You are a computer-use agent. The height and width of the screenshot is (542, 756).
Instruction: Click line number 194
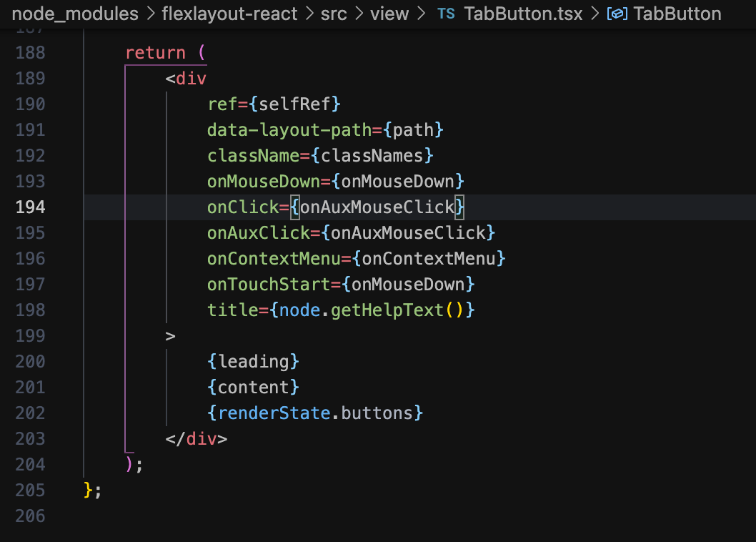[30, 207]
